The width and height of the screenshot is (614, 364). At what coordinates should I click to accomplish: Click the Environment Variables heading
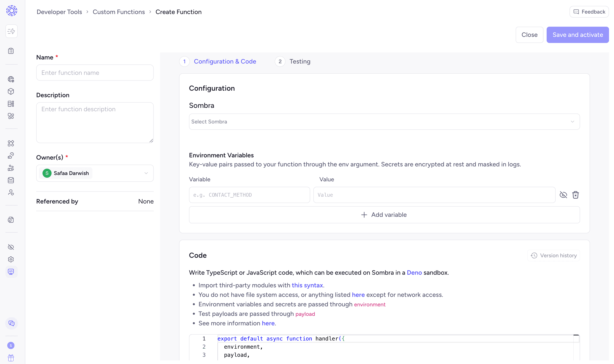pos(221,155)
